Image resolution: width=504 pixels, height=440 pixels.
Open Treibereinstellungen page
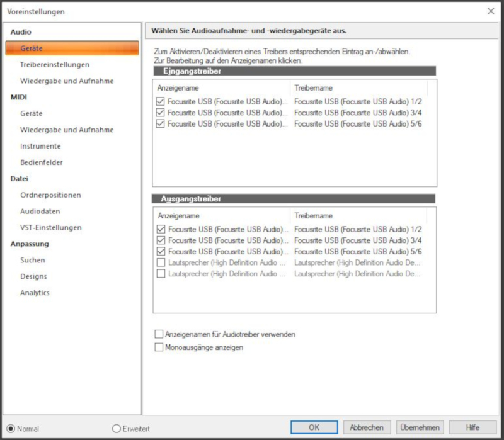pyautogui.click(x=55, y=65)
